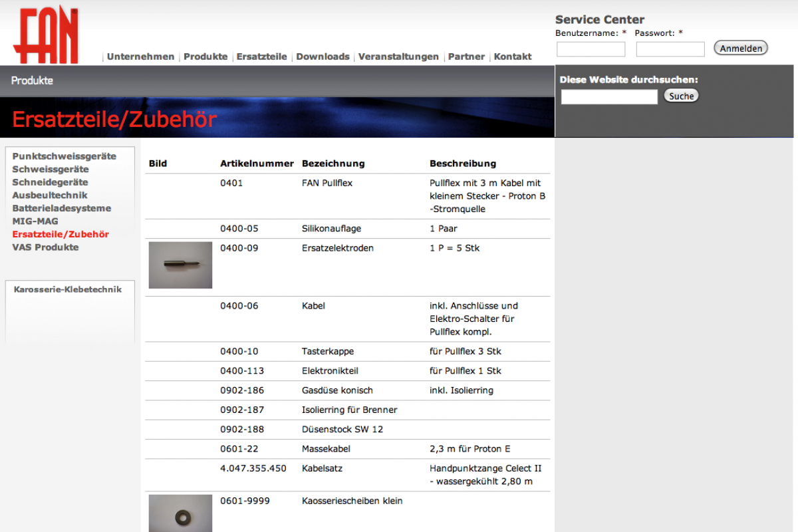Navigate to the Kontakt page

tap(512, 57)
